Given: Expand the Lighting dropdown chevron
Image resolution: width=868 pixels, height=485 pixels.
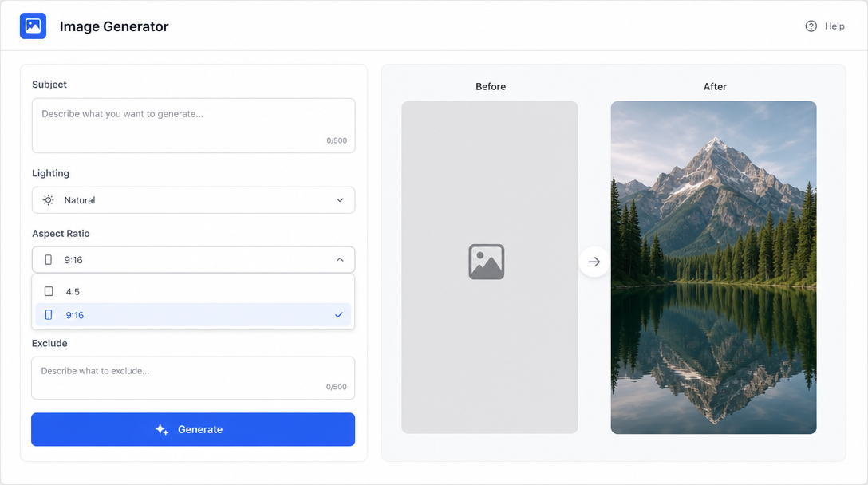Looking at the screenshot, I should (340, 200).
